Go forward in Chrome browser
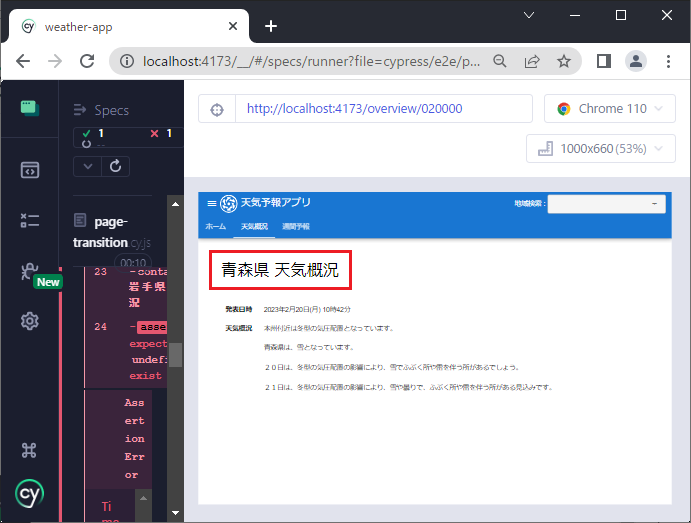The width and height of the screenshot is (691, 523). [x=55, y=61]
